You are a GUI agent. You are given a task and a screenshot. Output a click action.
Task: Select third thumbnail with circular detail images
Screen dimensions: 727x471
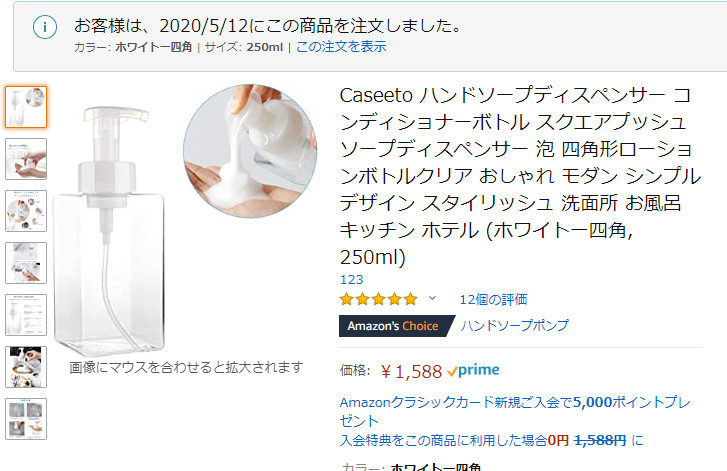coord(26,211)
